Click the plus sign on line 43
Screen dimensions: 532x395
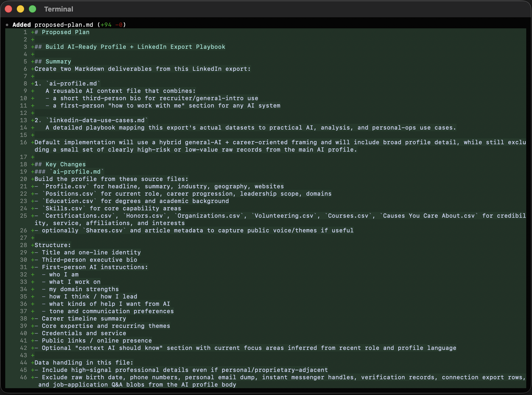point(33,355)
